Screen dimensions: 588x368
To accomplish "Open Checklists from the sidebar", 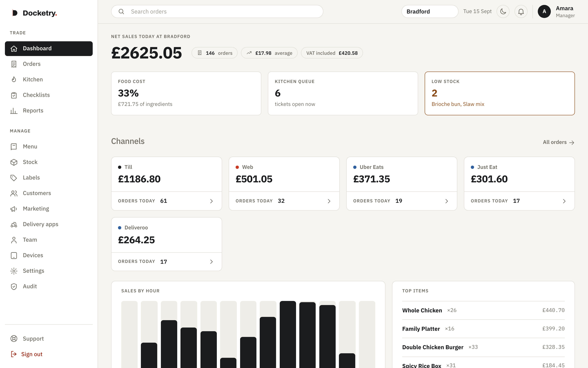I will pos(49,95).
